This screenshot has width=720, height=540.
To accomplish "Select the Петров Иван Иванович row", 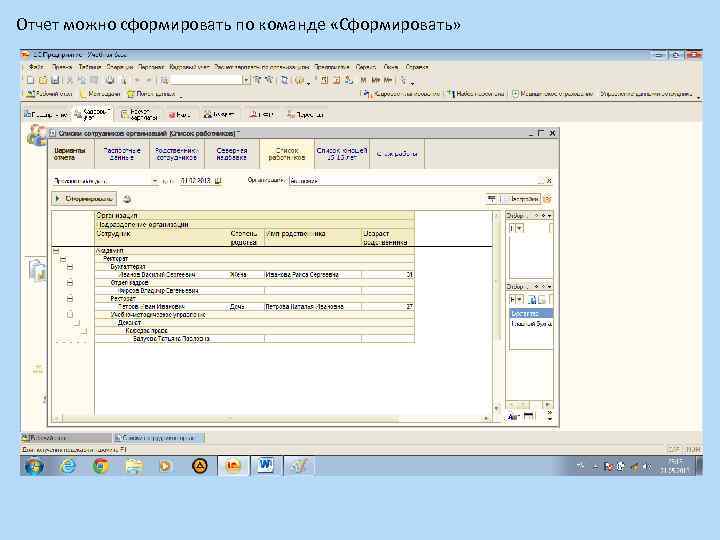I will tap(255, 306).
